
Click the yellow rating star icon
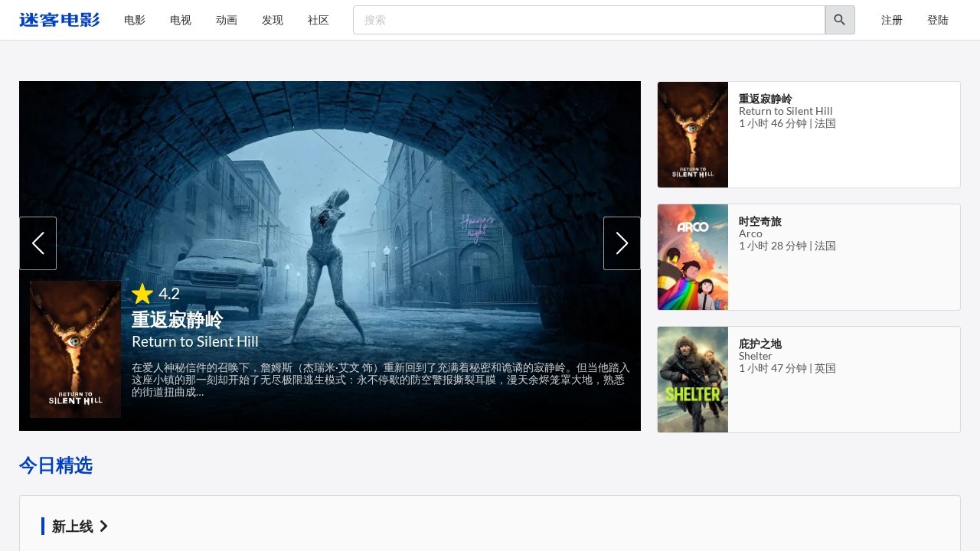(x=142, y=294)
